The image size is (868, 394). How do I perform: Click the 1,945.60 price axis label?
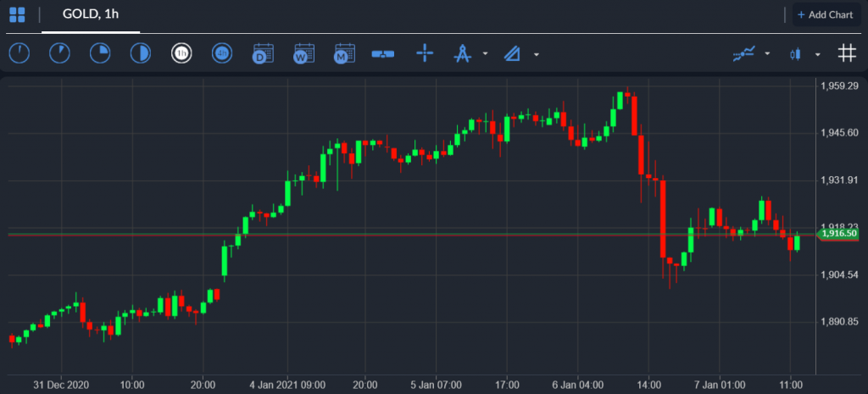click(840, 133)
